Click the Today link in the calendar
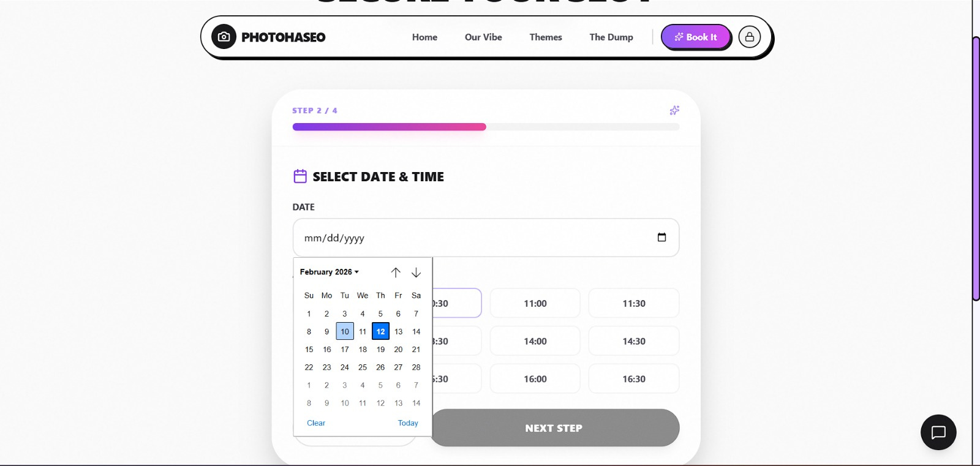 pos(408,423)
